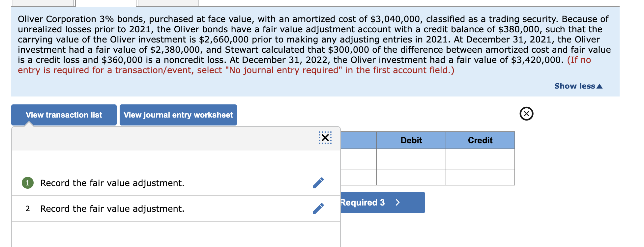Select the green number 1 badge
This screenshot has height=247, width=644.
[28, 183]
